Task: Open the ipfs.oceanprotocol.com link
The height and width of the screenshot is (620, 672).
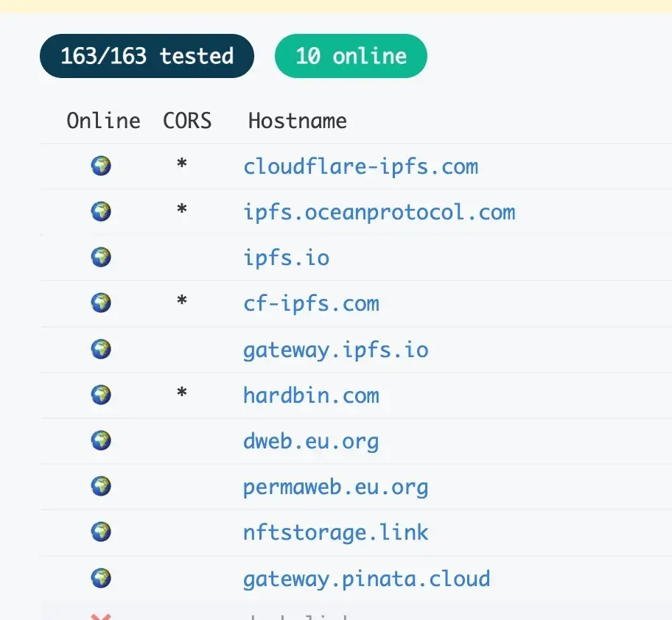Action: click(x=379, y=212)
